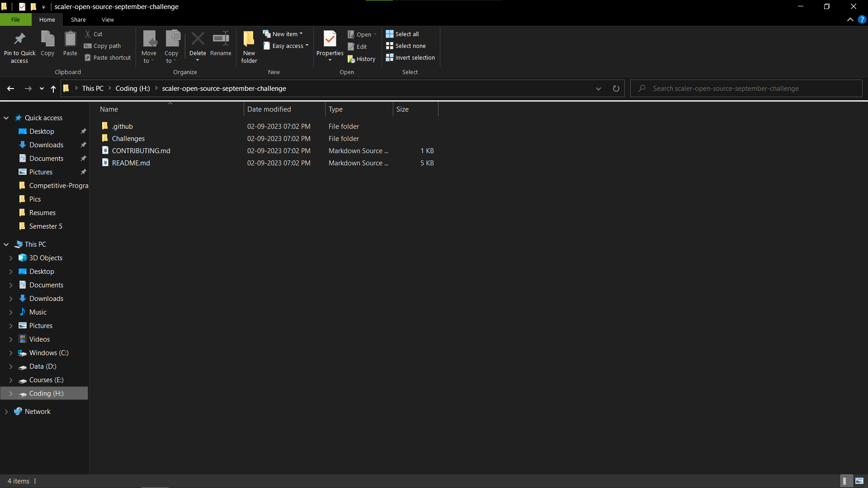Open the Share ribbon tab
The height and width of the screenshot is (488, 868).
(78, 19)
